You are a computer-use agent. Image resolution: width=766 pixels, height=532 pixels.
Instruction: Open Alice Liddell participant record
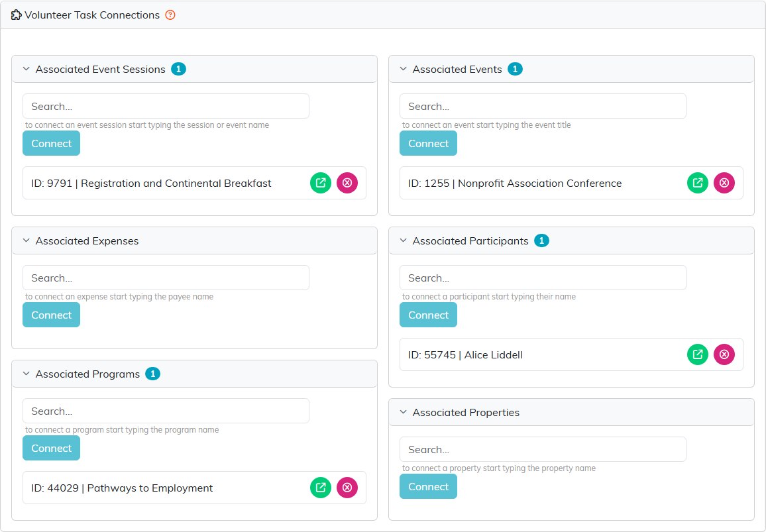tap(698, 354)
